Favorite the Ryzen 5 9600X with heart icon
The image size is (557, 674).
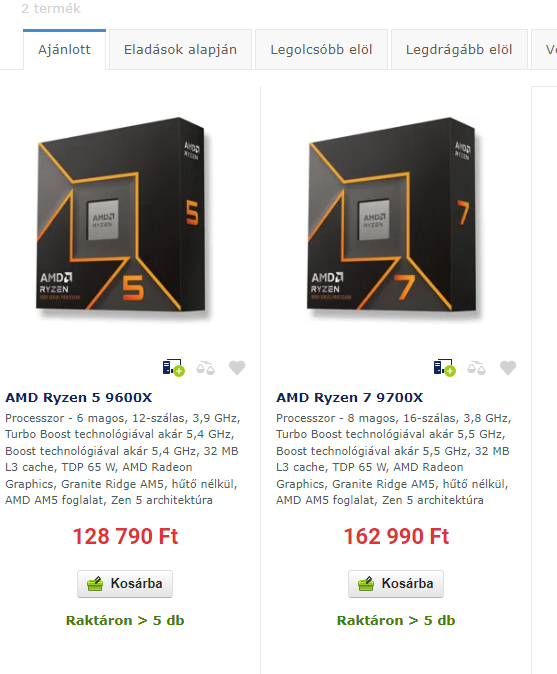point(237,368)
